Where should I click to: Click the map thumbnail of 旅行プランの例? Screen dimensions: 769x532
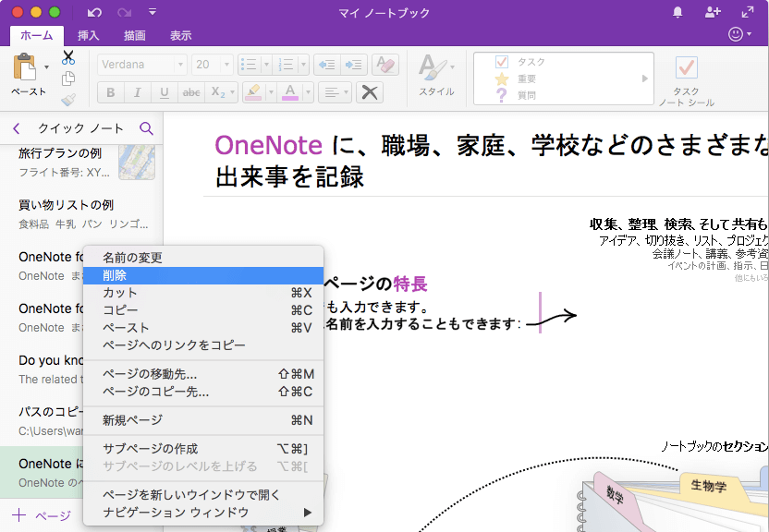coord(137,163)
